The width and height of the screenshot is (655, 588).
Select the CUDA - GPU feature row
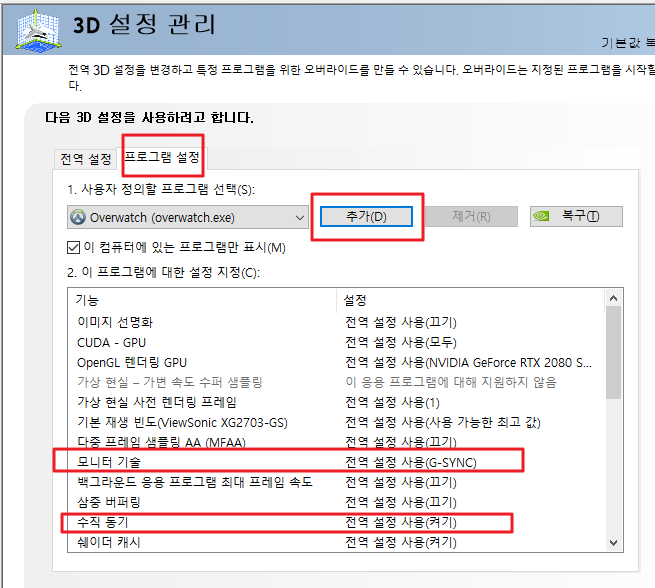(x=336, y=342)
